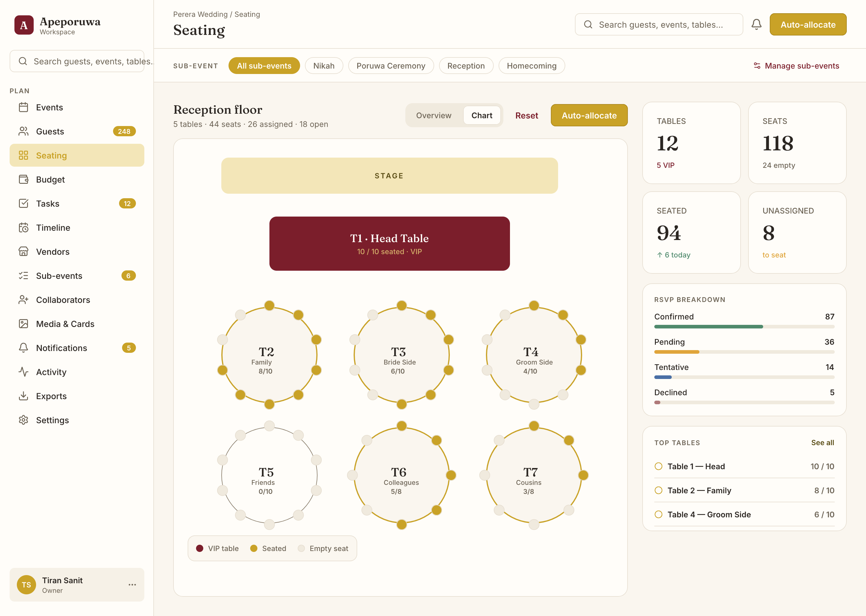
Task: Click the Vendors storefront icon
Action: (23, 251)
